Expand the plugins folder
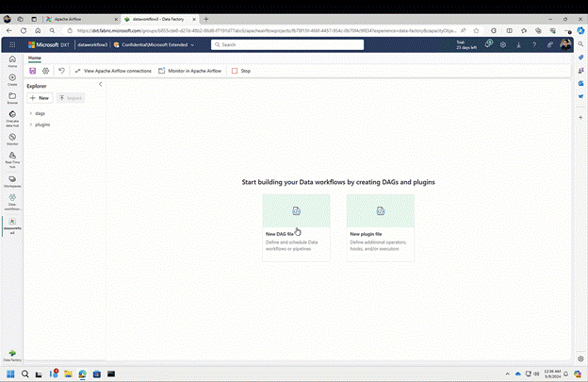 (x=31, y=125)
